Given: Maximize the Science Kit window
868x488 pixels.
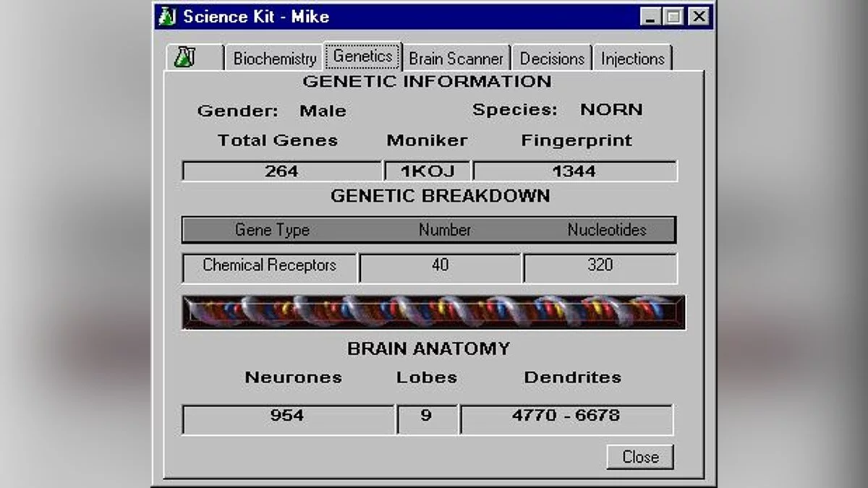Looking at the screenshot, I should click(x=674, y=17).
